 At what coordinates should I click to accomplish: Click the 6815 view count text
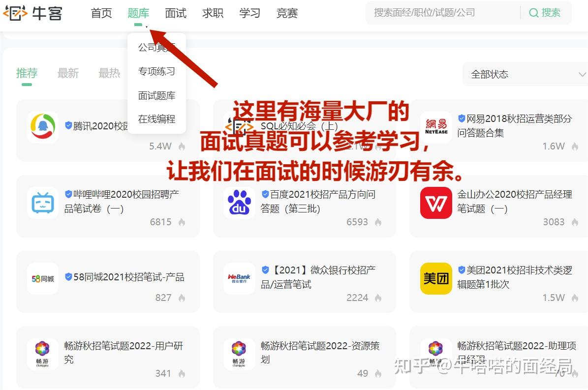(161, 222)
